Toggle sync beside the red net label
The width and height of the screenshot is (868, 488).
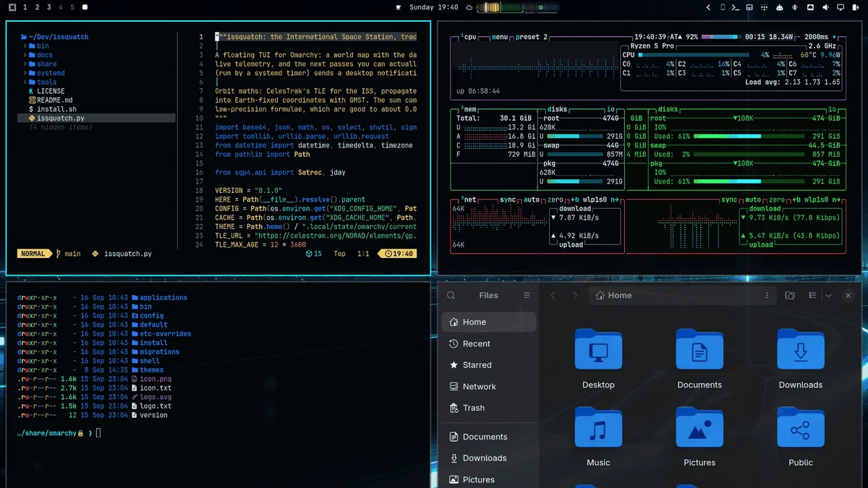[508, 200]
